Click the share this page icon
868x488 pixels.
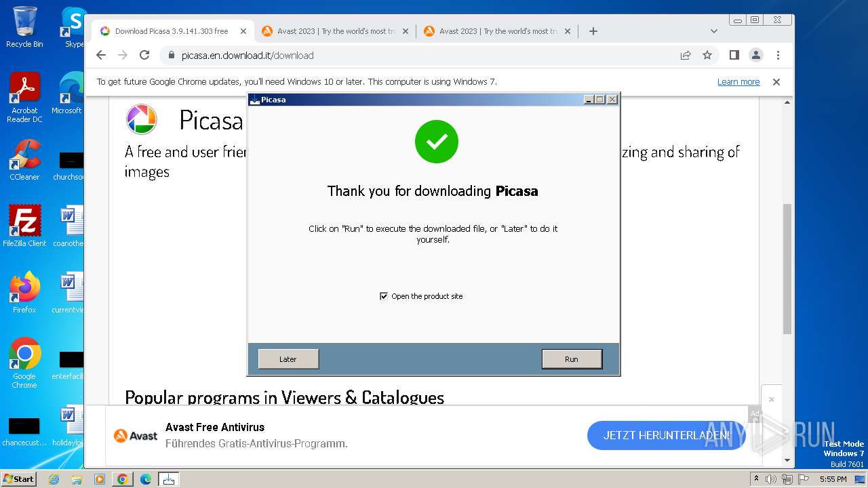coord(686,56)
